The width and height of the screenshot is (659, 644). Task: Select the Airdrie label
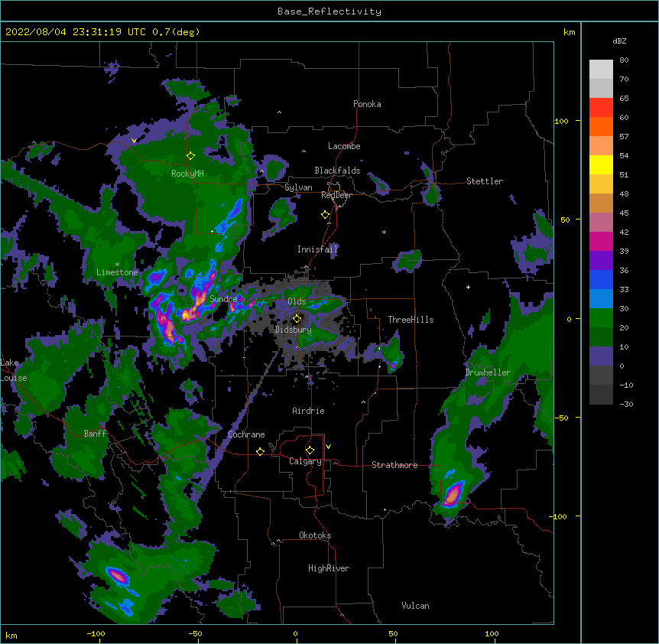coord(308,411)
